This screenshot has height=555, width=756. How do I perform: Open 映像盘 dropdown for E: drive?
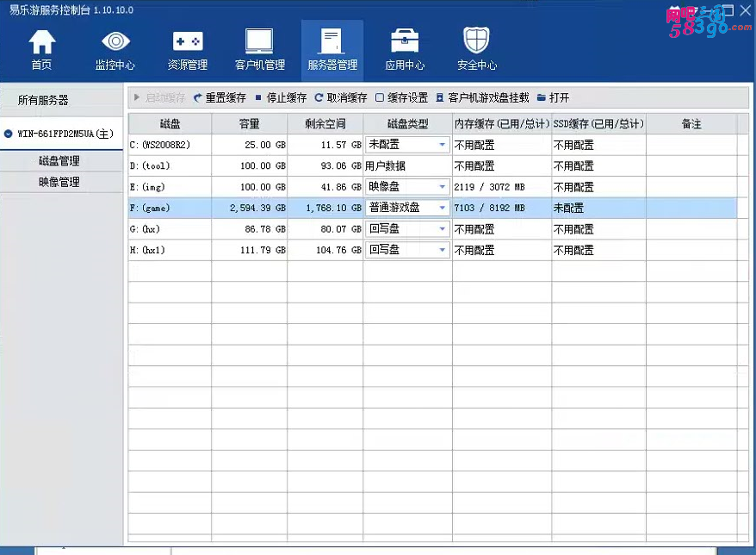coord(443,187)
